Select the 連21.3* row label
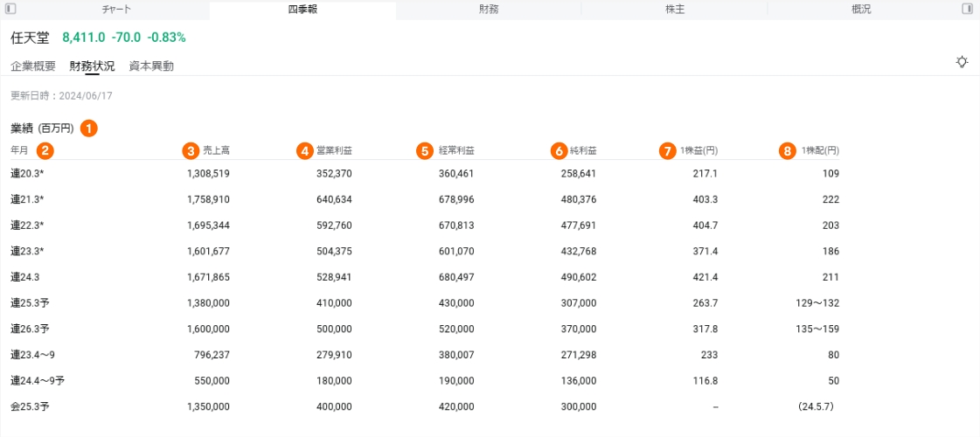The width and height of the screenshot is (980, 437). pyautogui.click(x=27, y=199)
